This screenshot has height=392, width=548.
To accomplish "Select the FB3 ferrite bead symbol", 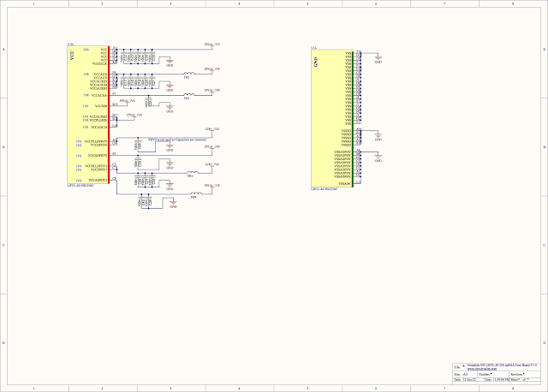I will click(x=189, y=94).
